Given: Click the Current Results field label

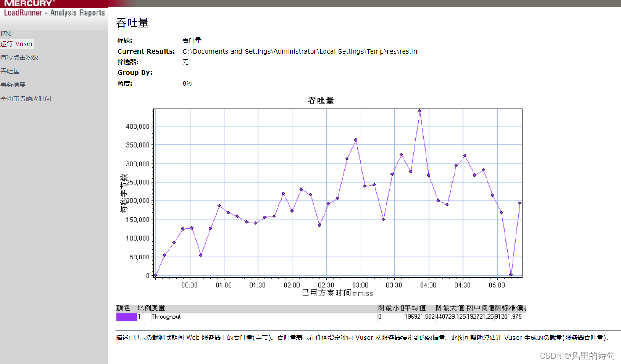Looking at the screenshot, I should tap(146, 51).
